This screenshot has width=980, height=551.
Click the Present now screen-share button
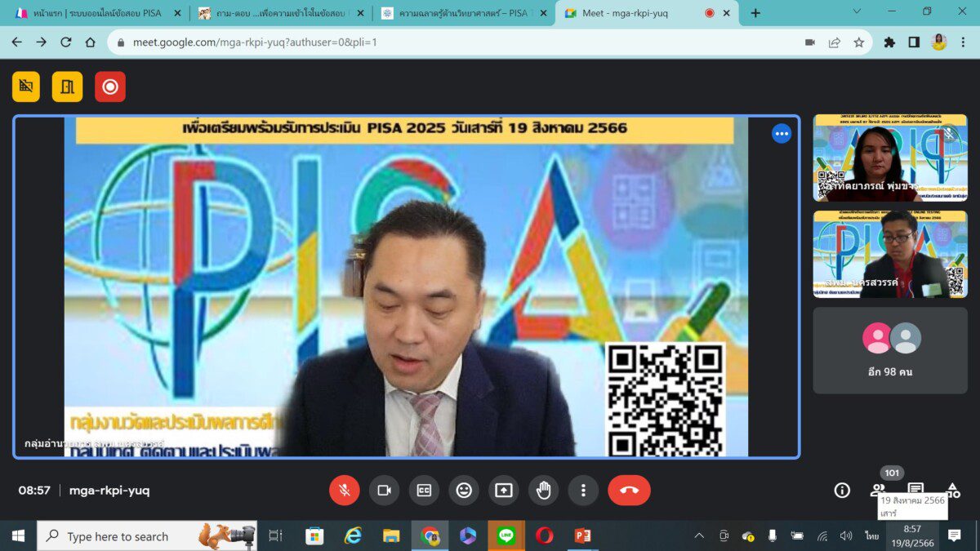[x=504, y=490]
